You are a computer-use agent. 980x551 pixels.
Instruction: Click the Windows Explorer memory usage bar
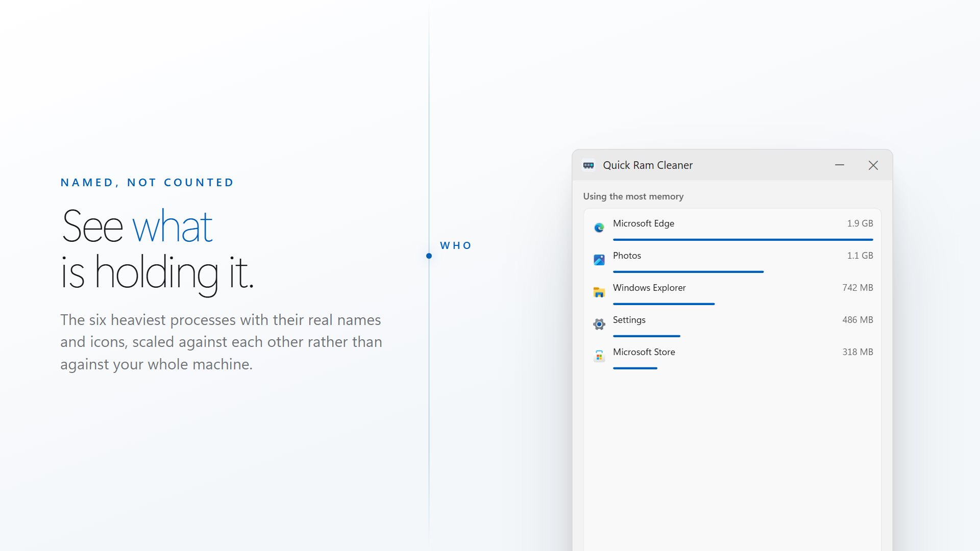pyautogui.click(x=664, y=304)
